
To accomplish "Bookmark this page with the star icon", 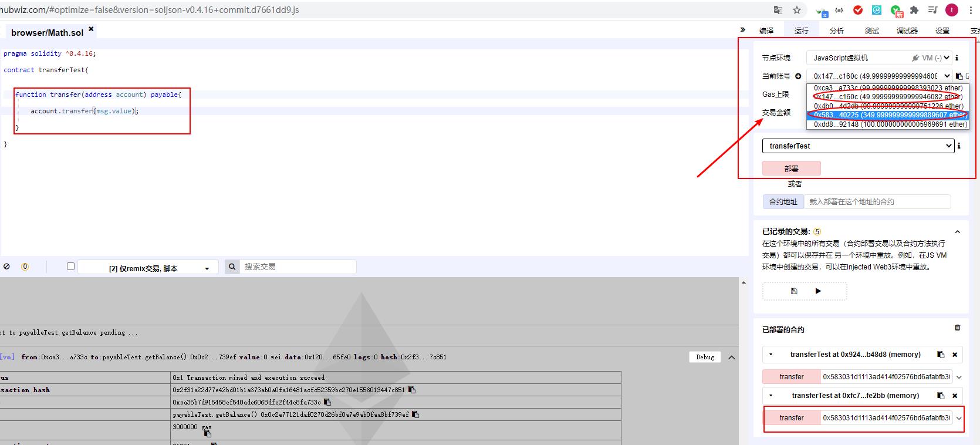I will 796,10.
